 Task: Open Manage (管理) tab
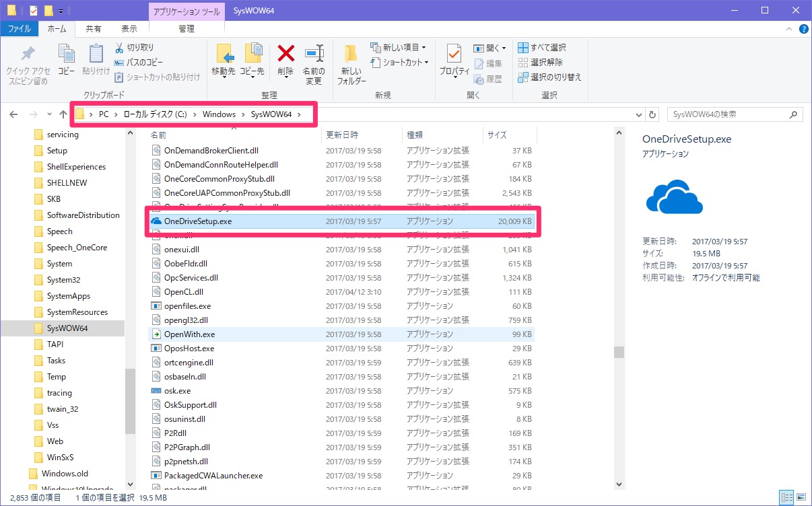[187, 29]
